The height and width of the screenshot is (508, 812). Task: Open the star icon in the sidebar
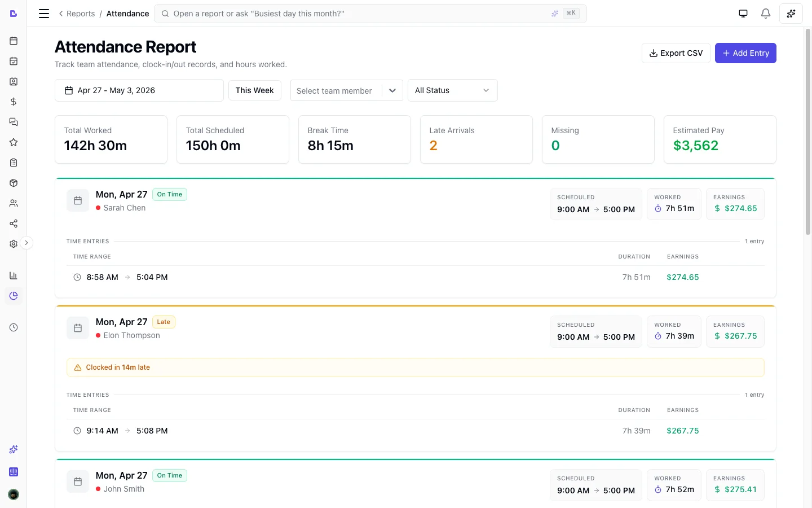[14, 142]
